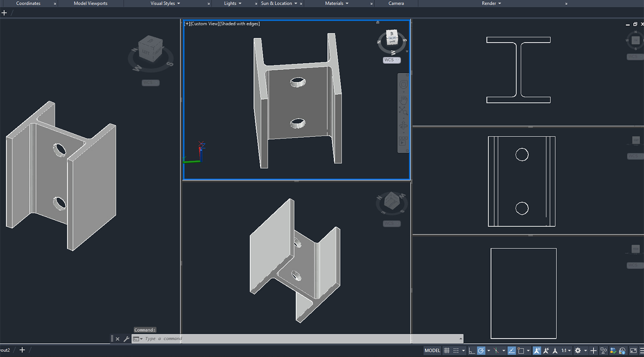The image size is (644, 357).
Task: Launch ShowMotion from the navigation bar
Action: (403, 142)
